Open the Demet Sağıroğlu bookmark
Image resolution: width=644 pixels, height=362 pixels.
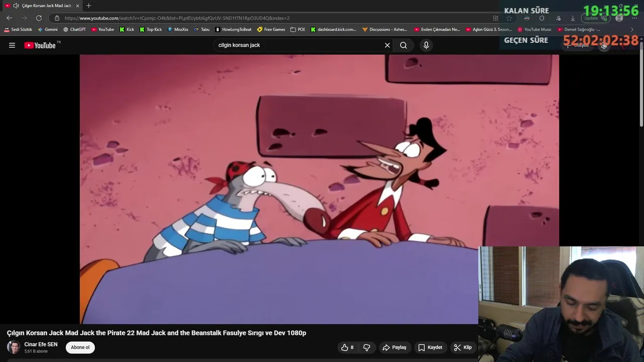[579, 30]
